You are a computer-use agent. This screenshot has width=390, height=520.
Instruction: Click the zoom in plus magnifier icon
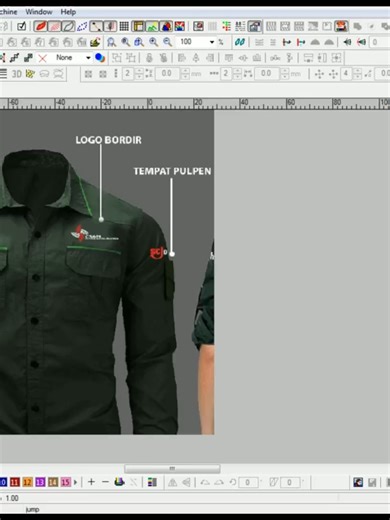tap(153, 42)
